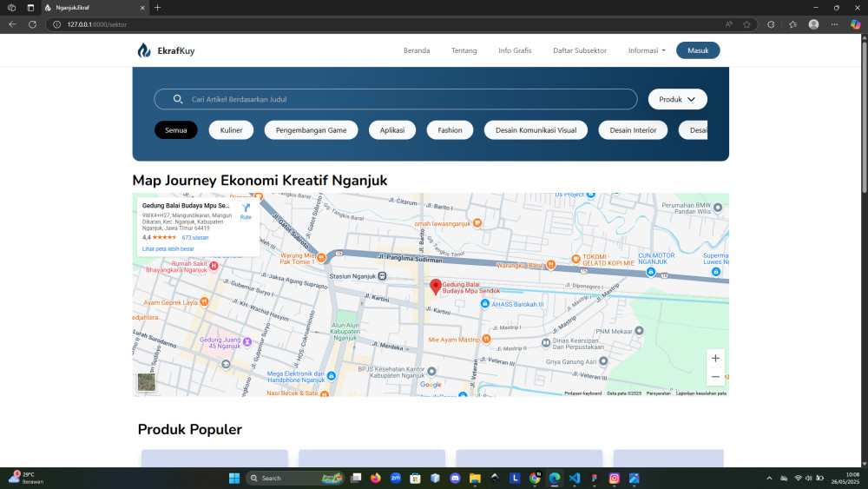Filter by Aplikasi category
The height and width of the screenshot is (489, 868).
(x=392, y=130)
